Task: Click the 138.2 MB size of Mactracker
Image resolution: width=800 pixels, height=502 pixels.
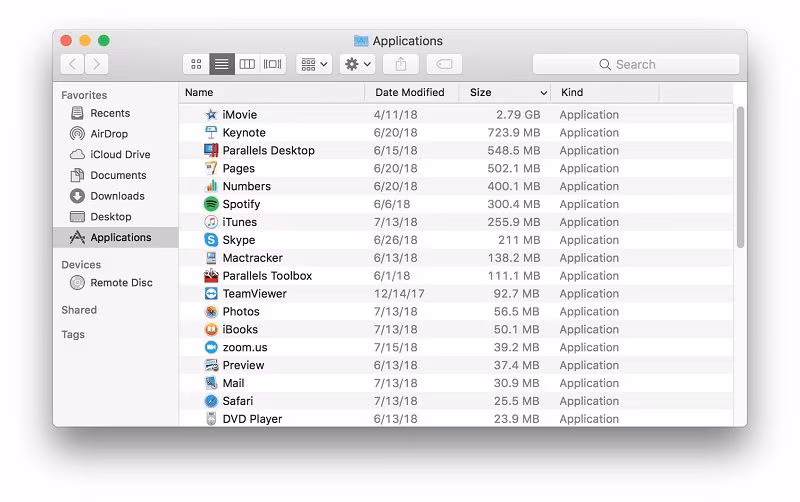Action: coord(514,258)
